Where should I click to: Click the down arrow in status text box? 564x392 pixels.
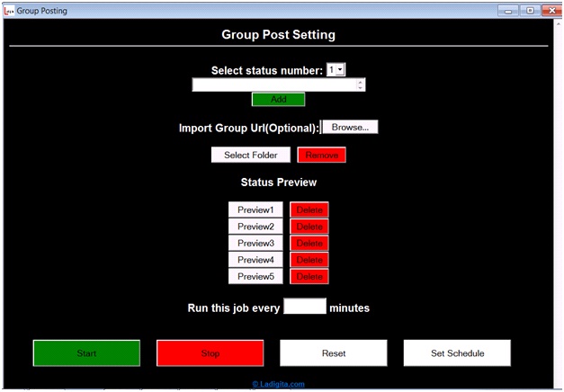(x=361, y=88)
